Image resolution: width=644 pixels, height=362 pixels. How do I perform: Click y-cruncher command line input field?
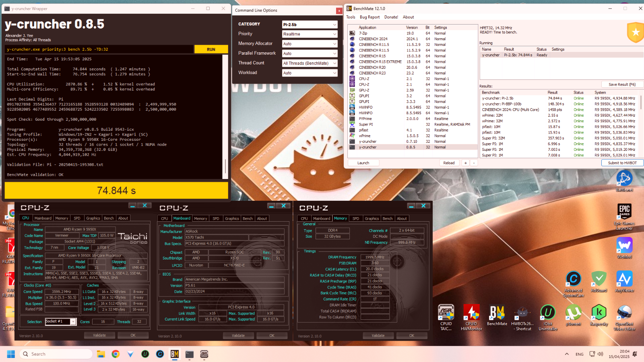coord(99,49)
